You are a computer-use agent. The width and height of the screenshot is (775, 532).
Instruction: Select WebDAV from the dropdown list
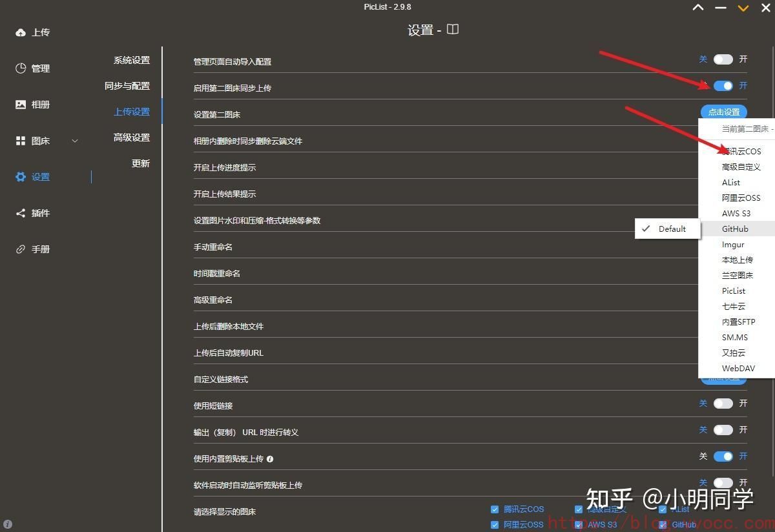click(x=738, y=368)
